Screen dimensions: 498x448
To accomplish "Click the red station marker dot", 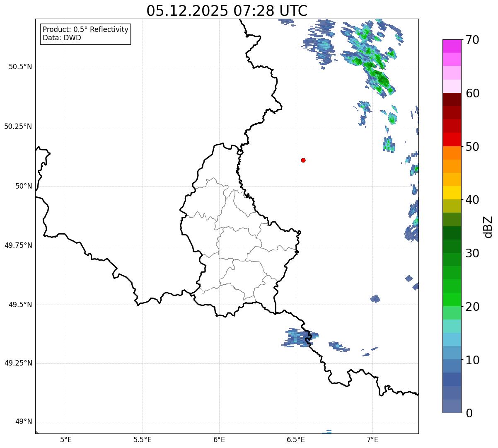I will click(x=303, y=160).
